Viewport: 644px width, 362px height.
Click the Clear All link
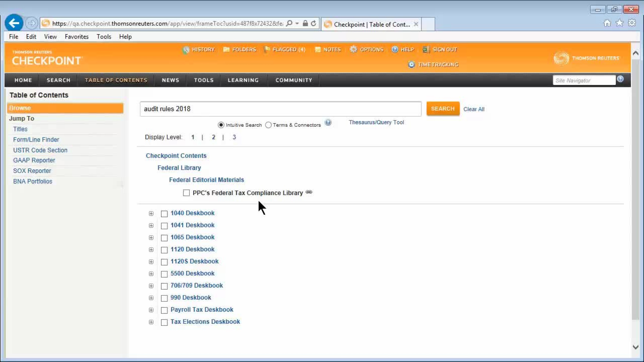pos(474,109)
